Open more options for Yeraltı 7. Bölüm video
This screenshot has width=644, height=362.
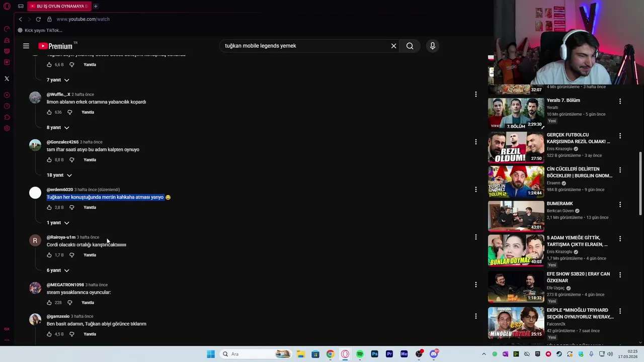click(x=620, y=101)
